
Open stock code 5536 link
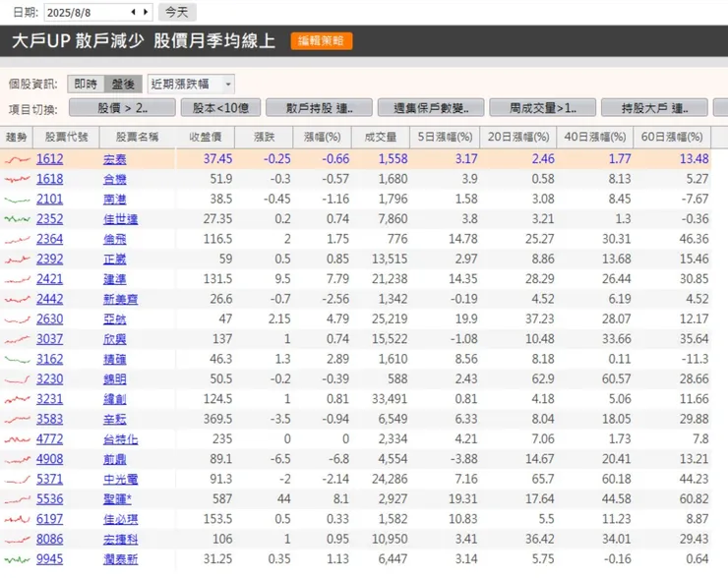tap(49, 499)
